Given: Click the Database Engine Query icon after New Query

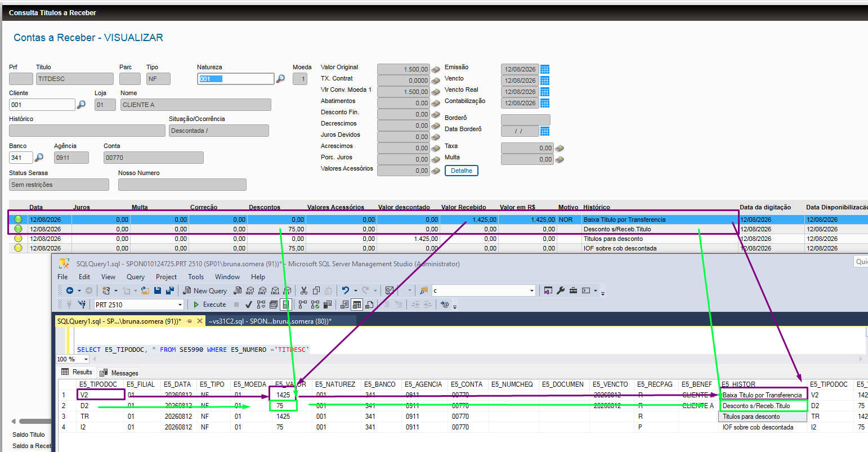Looking at the screenshot, I should tap(238, 290).
